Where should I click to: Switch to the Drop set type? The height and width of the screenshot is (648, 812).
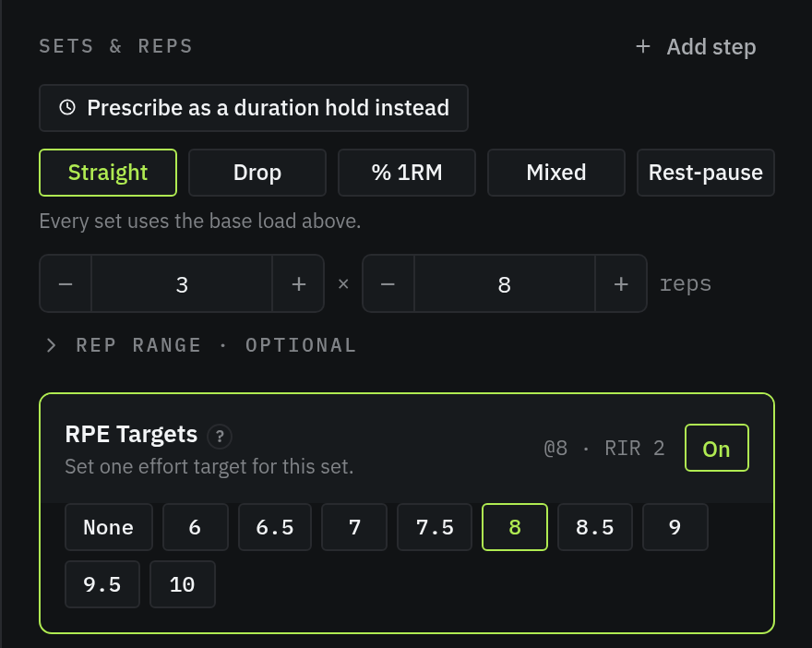coord(257,173)
